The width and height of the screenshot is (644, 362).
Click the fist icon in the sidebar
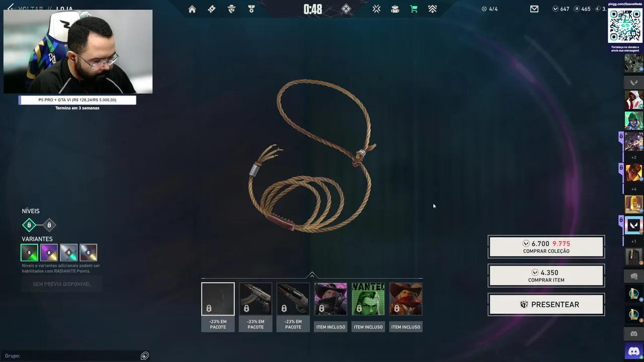pos(634,276)
